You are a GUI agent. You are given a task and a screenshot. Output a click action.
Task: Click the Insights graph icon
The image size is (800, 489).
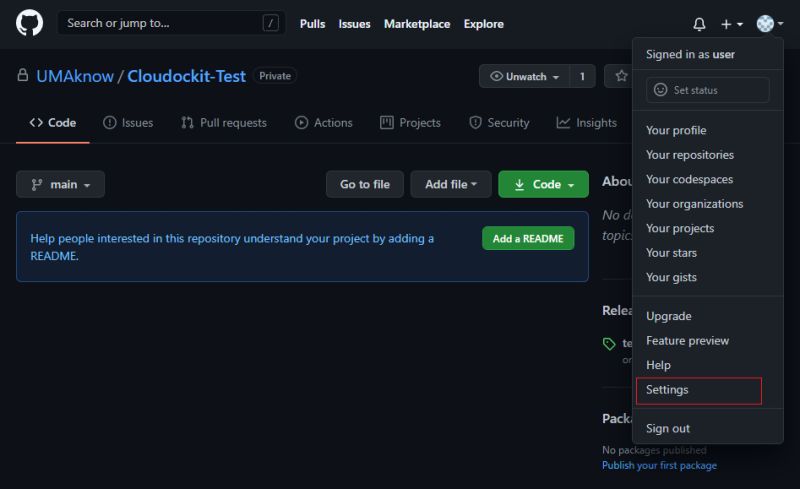pos(563,123)
